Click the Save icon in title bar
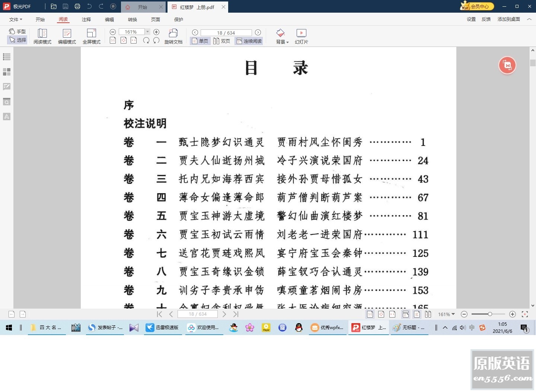Viewport: 536px width, 392px height. (66, 6)
